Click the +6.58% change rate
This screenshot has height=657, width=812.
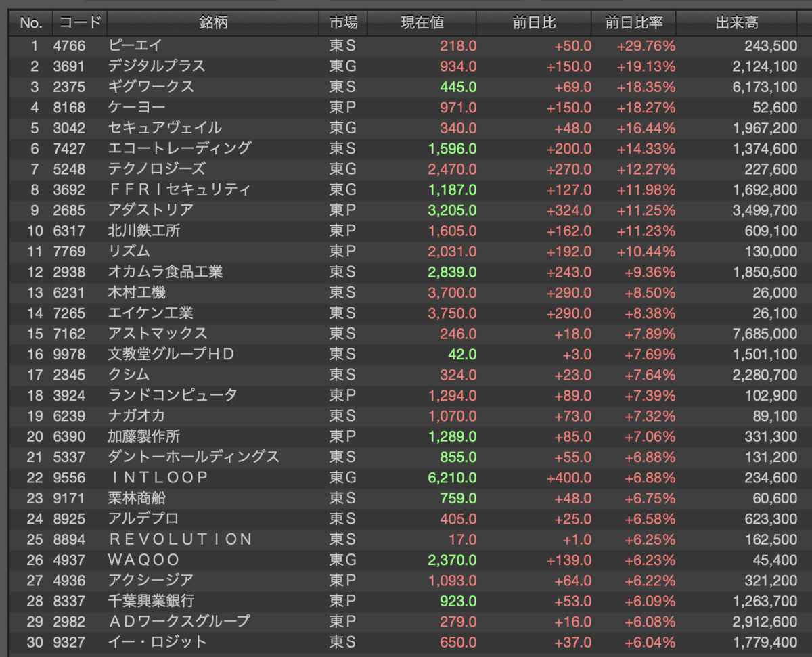(x=650, y=518)
